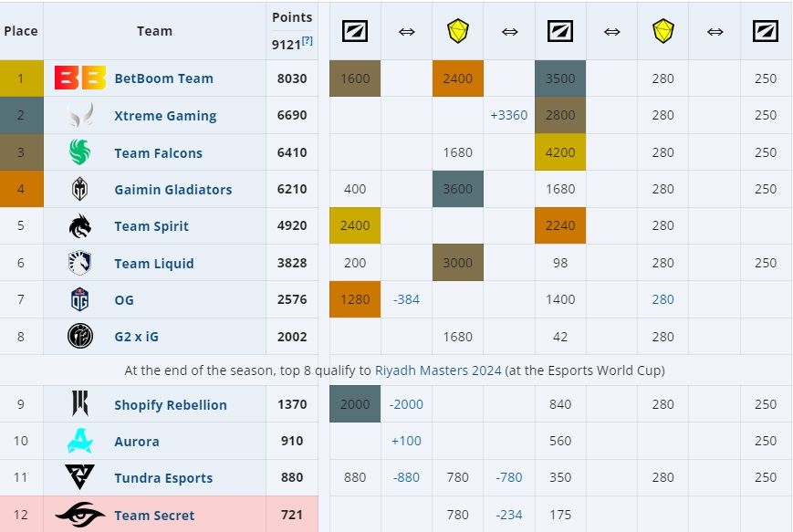Click the Gaimin Gladiators helmet logo
Image resolution: width=793 pixels, height=532 pixels.
pyautogui.click(x=80, y=190)
